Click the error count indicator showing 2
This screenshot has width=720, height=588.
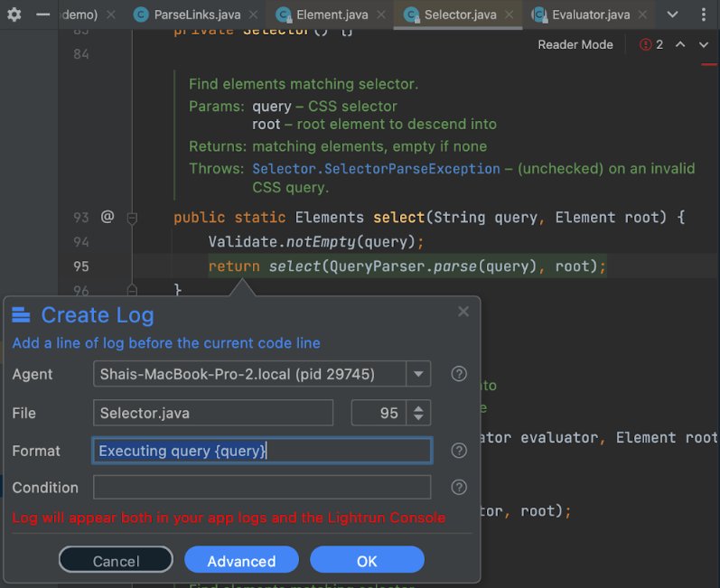[651, 44]
